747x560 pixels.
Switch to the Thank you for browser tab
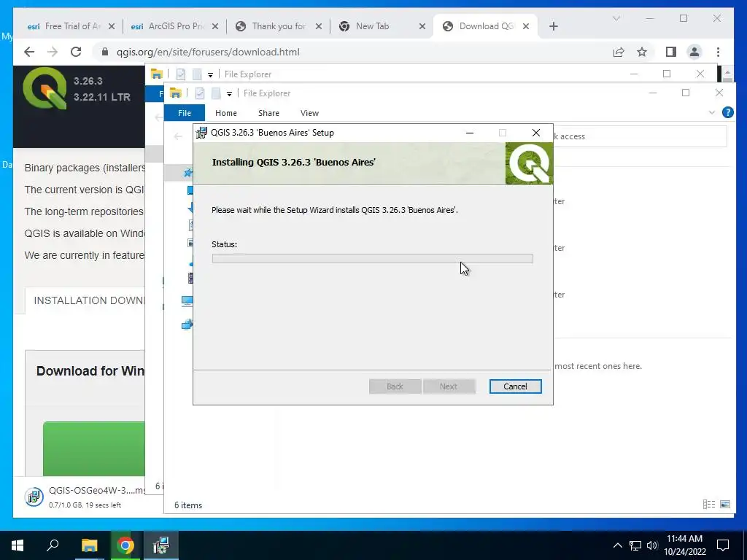point(278,26)
